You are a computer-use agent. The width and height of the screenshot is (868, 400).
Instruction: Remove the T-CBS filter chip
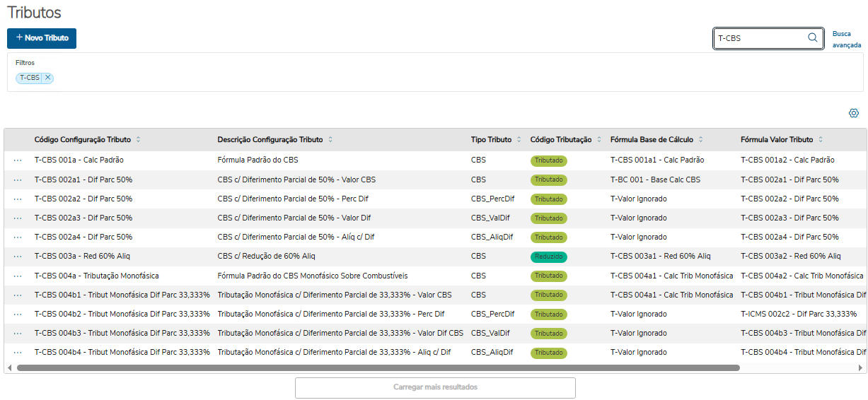pos(47,78)
